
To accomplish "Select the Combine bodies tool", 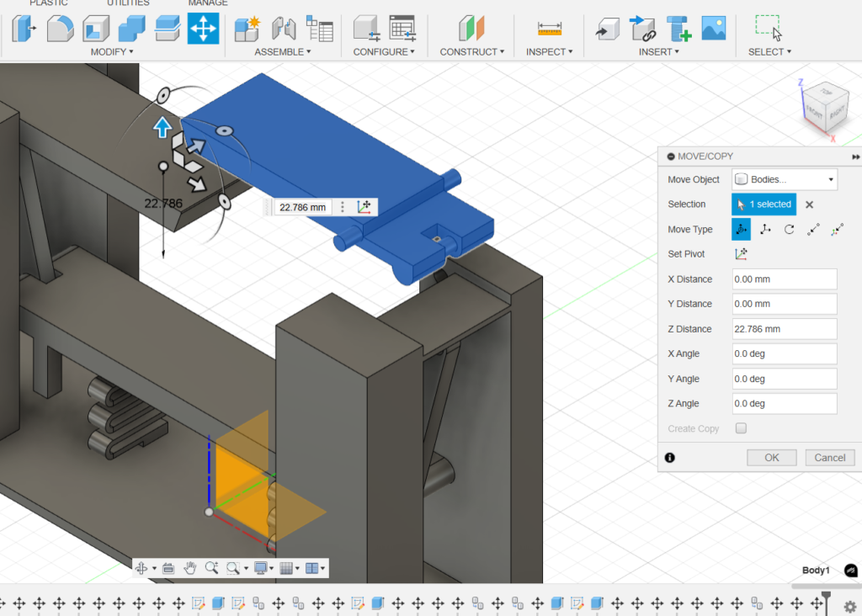I will point(132,29).
